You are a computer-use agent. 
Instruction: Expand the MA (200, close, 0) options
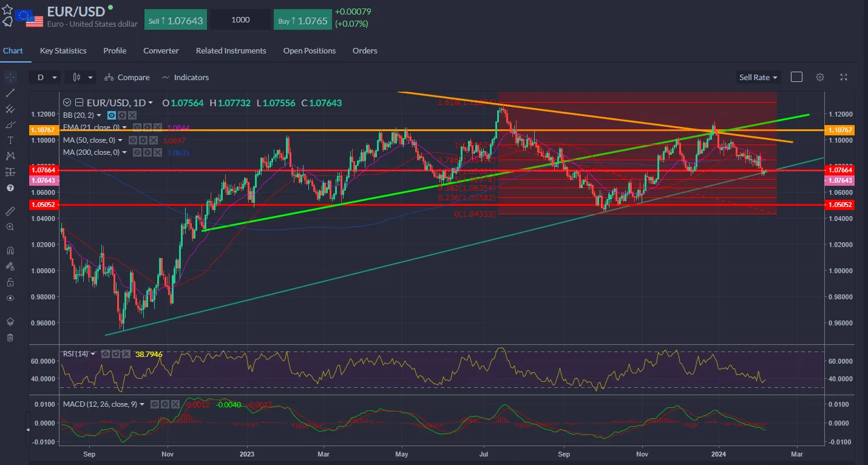125,152
